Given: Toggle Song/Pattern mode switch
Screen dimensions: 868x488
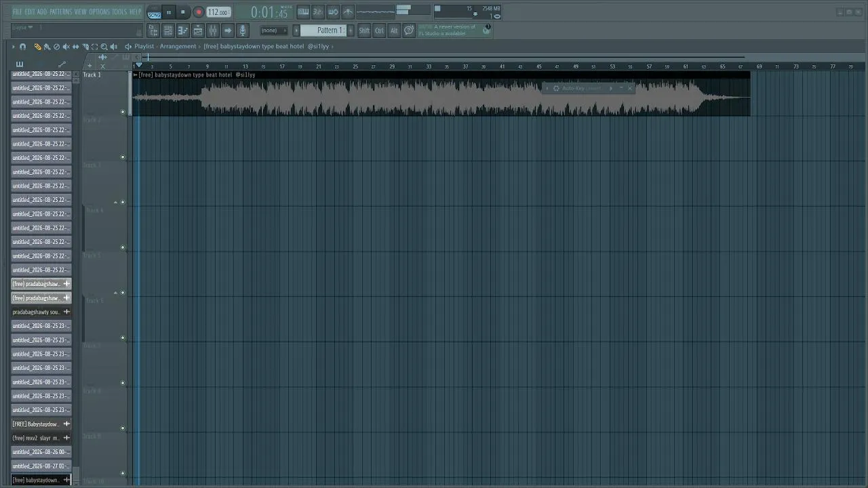Looking at the screenshot, I should (154, 13).
